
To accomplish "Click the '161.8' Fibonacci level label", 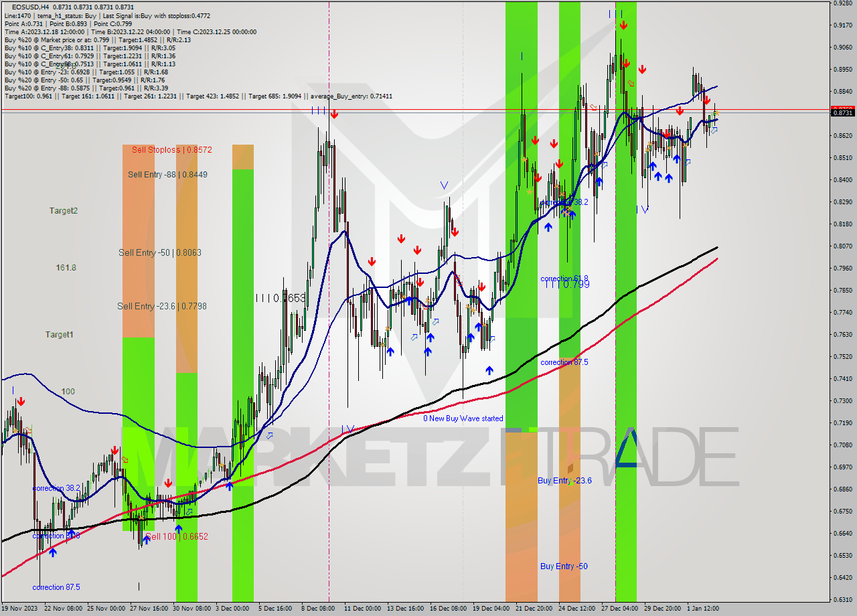I will tap(66, 267).
